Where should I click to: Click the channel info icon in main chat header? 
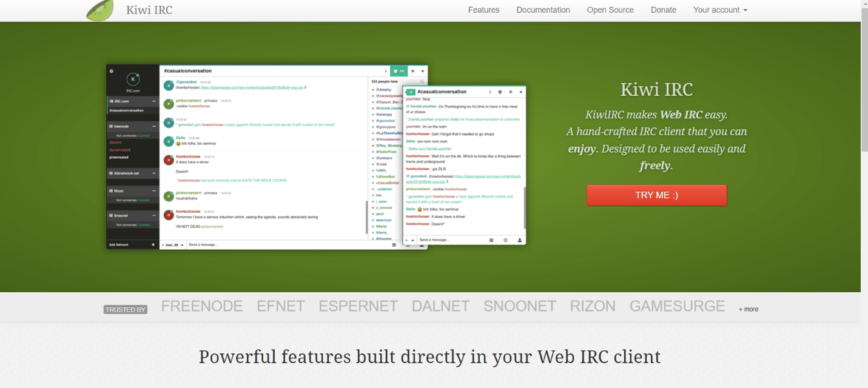[x=386, y=71]
